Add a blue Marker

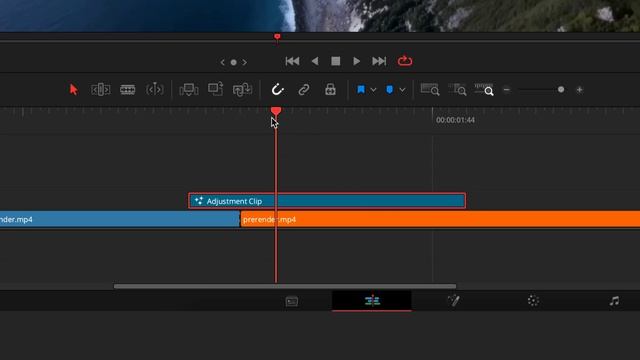389,89
